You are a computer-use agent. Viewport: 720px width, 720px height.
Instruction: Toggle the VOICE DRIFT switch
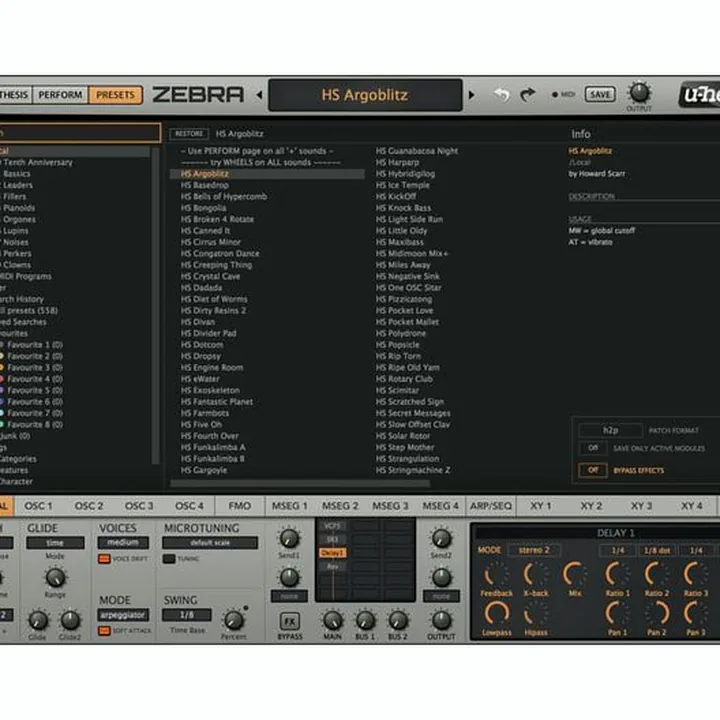[x=105, y=559]
